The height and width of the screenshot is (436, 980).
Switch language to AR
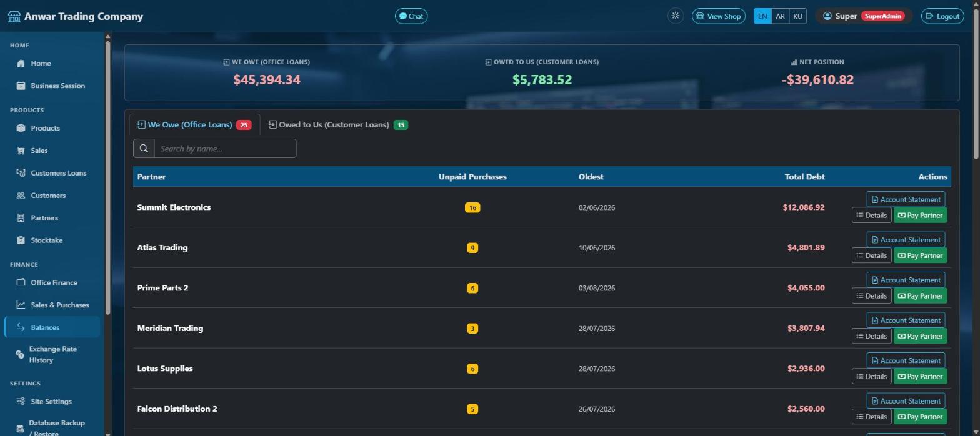780,16
